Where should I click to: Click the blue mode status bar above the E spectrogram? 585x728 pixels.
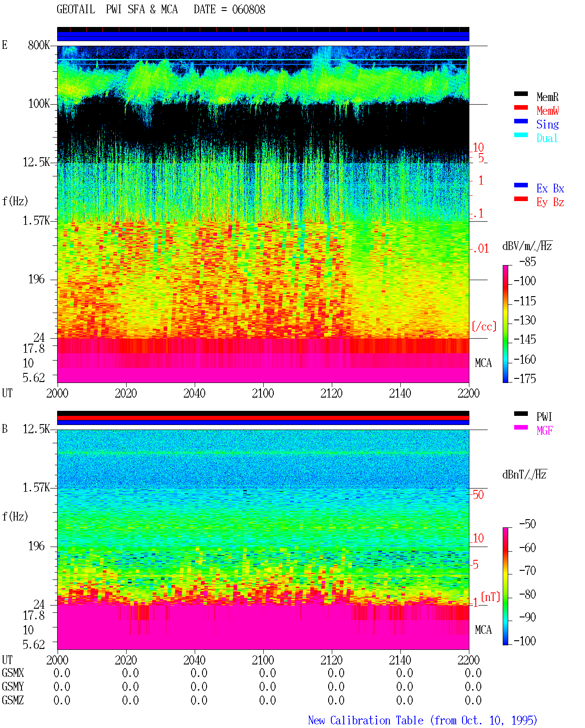(263, 36)
